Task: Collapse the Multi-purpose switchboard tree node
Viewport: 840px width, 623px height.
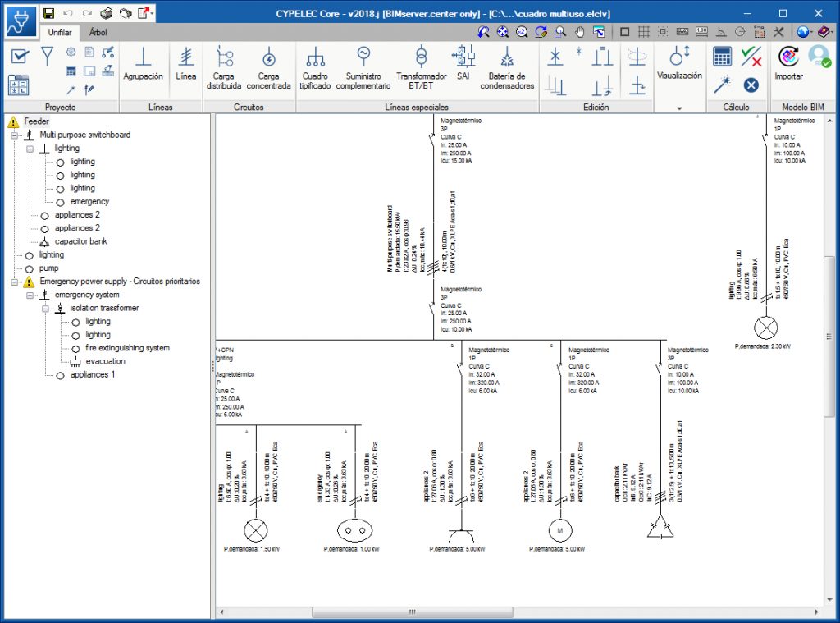Action: [x=14, y=135]
